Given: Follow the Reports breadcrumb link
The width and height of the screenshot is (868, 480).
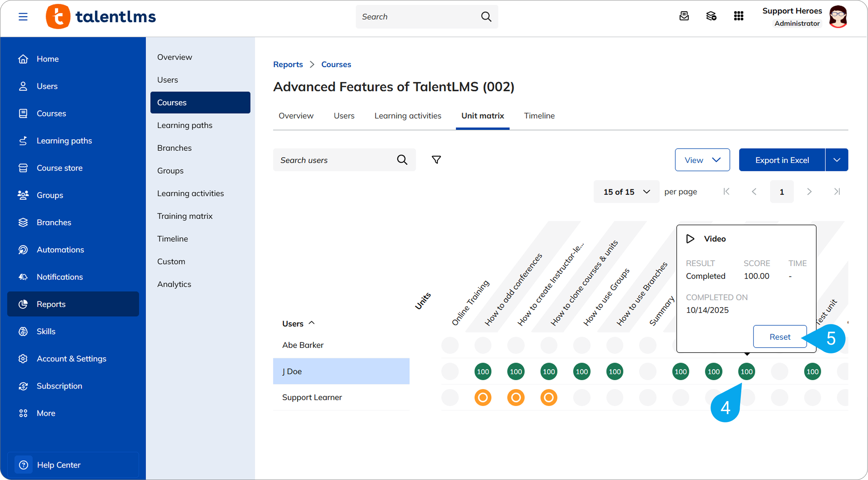Looking at the screenshot, I should (x=288, y=64).
